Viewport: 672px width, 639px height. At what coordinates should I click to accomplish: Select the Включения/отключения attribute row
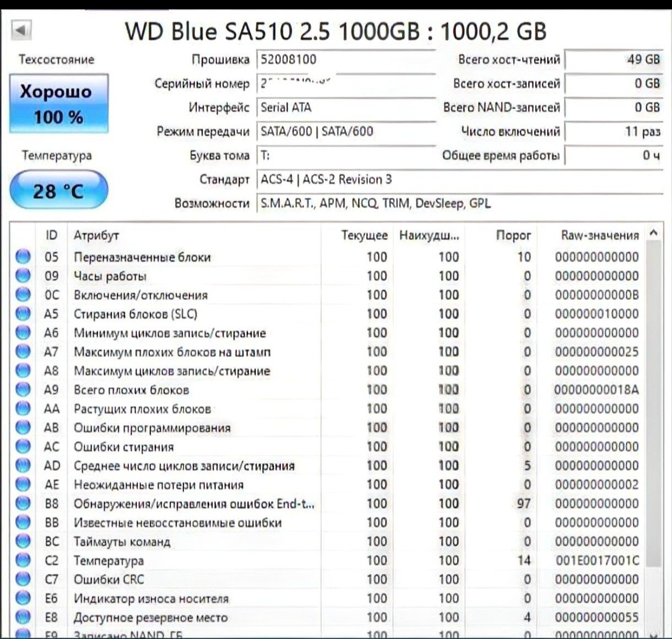[328, 295]
